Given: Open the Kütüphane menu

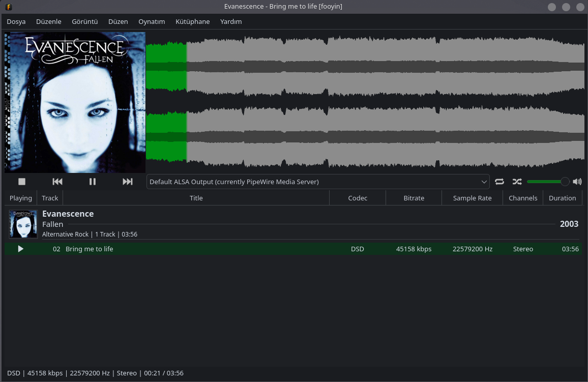Looking at the screenshot, I should coord(193,22).
